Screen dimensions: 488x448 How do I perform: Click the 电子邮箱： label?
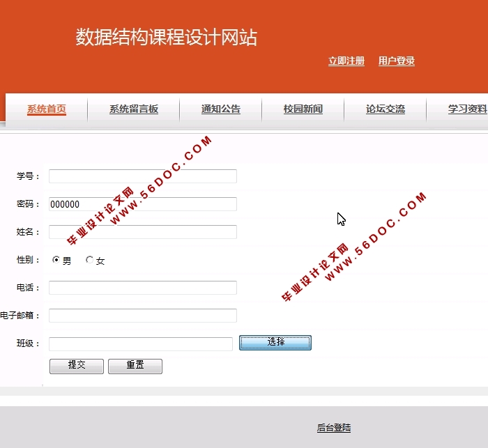pyautogui.click(x=20, y=316)
